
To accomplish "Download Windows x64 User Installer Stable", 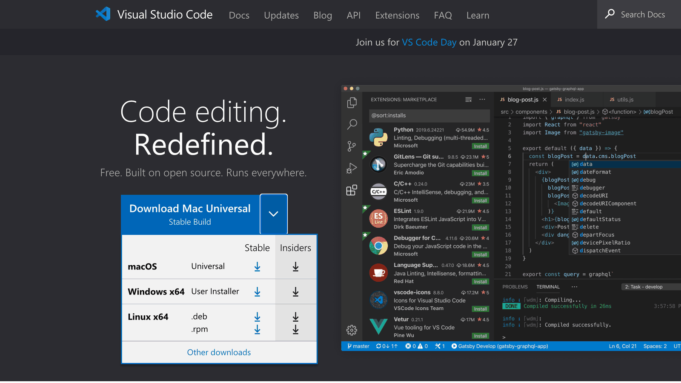I will (257, 292).
